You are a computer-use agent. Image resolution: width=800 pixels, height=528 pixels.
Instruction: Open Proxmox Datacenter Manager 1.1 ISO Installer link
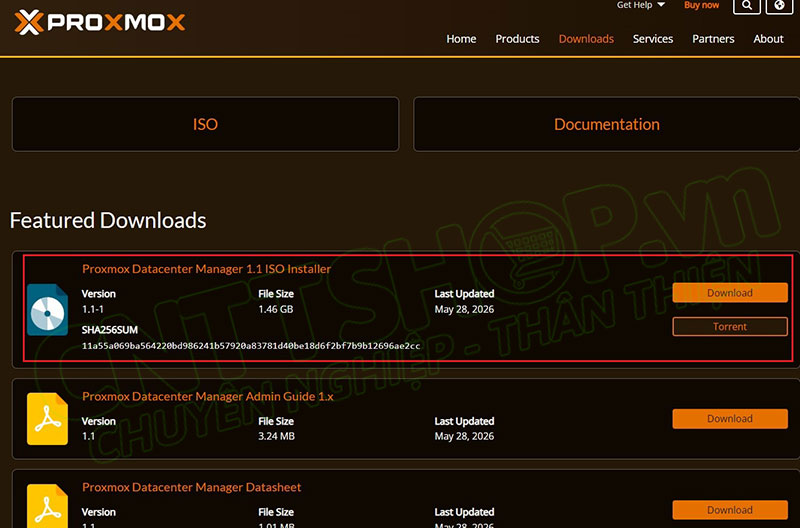point(207,269)
